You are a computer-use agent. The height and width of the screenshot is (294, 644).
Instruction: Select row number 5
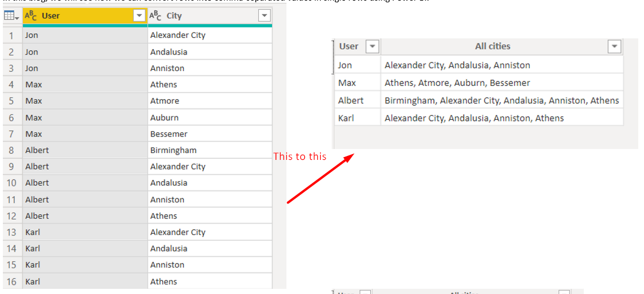[x=11, y=101]
